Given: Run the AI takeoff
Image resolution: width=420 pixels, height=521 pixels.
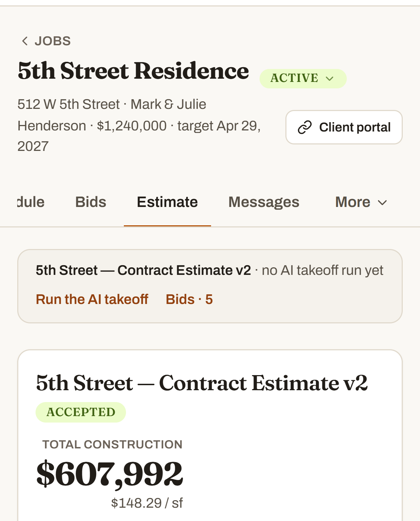Looking at the screenshot, I should (92, 299).
